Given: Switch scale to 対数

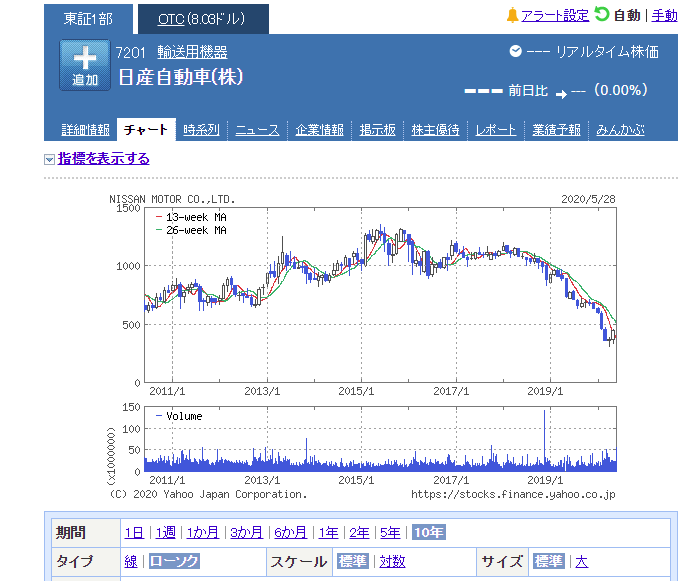Looking at the screenshot, I should (393, 561).
